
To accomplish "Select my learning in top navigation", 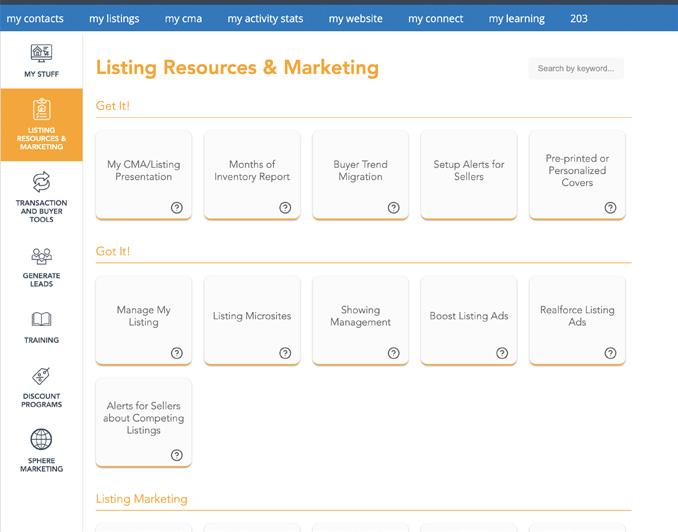I will tap(517, 18).
